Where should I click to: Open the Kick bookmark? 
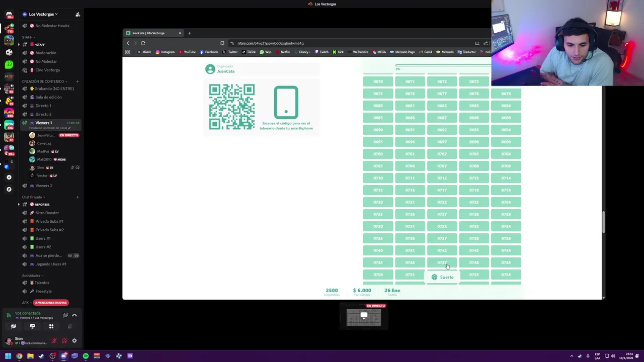338,52
